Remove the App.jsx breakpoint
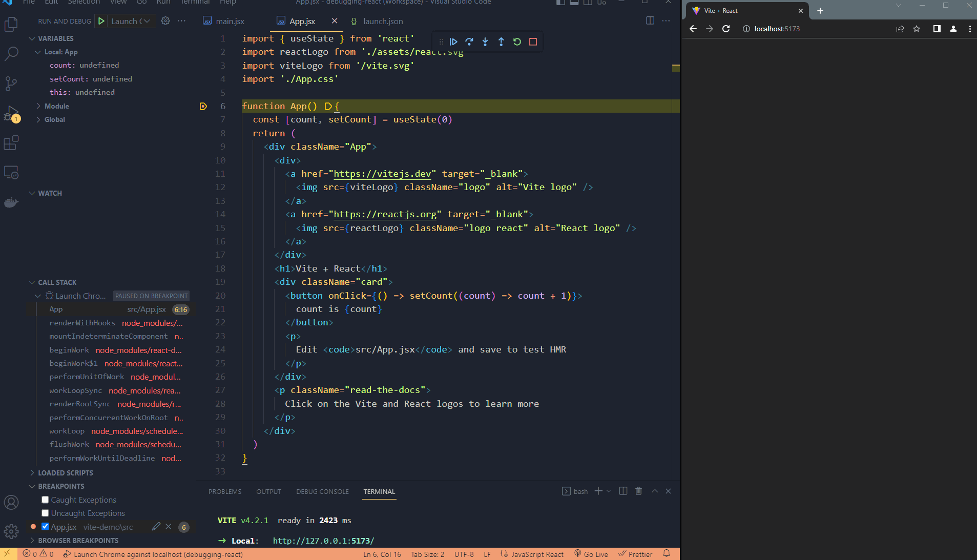The width and height of the screenshot is (977, 560). point(169,526)
